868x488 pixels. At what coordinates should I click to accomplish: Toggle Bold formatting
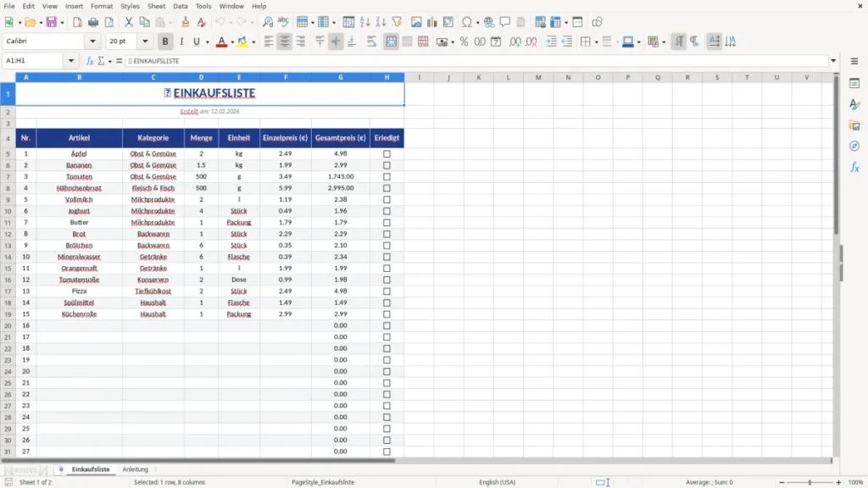[x=165, y=42]
